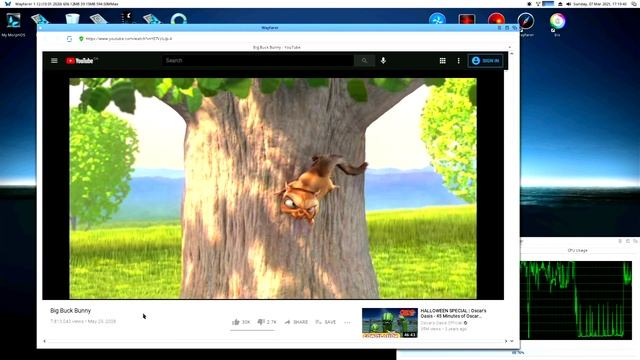Click the network icon in top bar
The image size is (640, 360).
point(538,4)
